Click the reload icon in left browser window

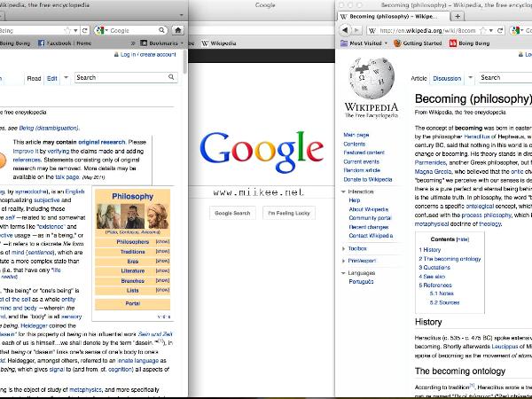click(85, 30)
